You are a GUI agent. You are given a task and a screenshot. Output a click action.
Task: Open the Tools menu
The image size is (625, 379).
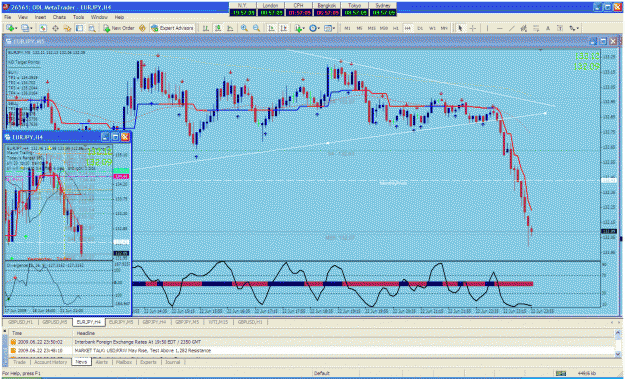[79, 18]
